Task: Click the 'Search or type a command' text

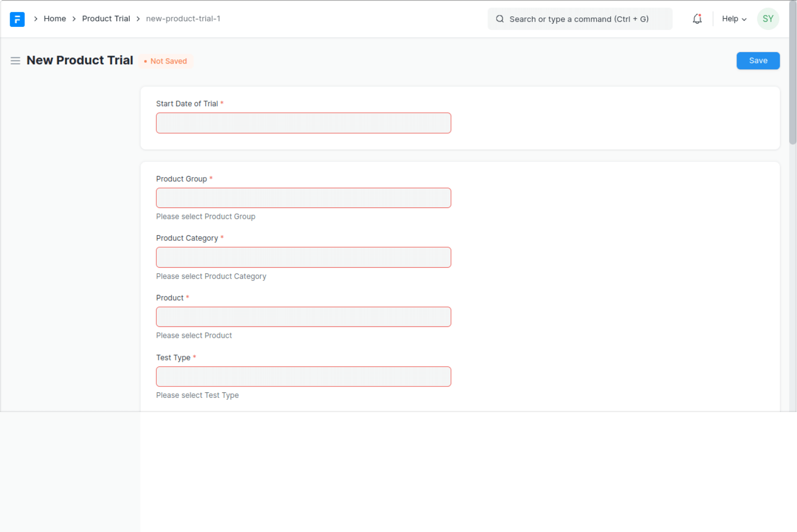Action: tap(579, 19)
